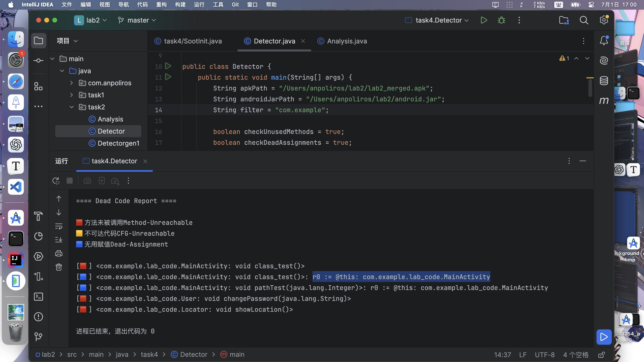This screenshot has width=644, height=362.
Task: Open the Database tool window
Action: pos(604,80)
